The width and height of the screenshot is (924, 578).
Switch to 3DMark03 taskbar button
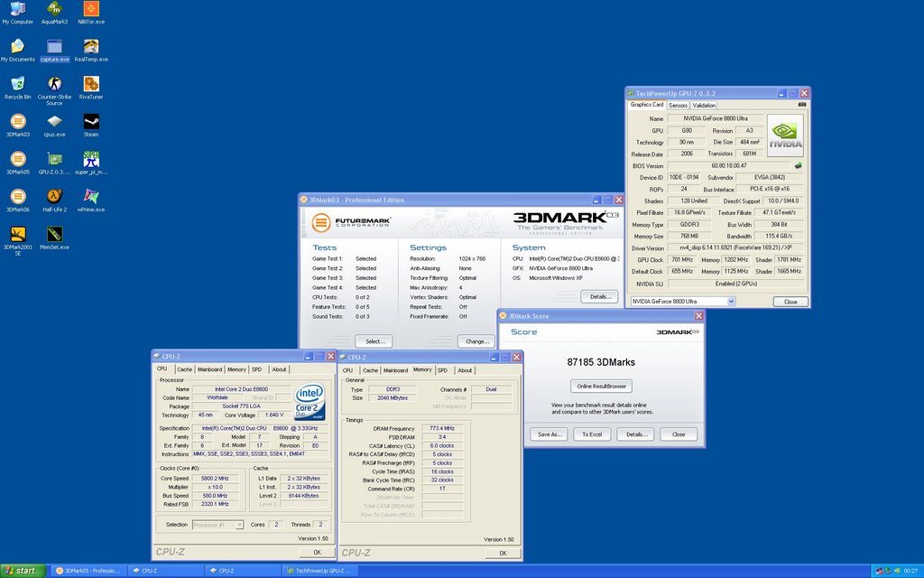point(89,571)
